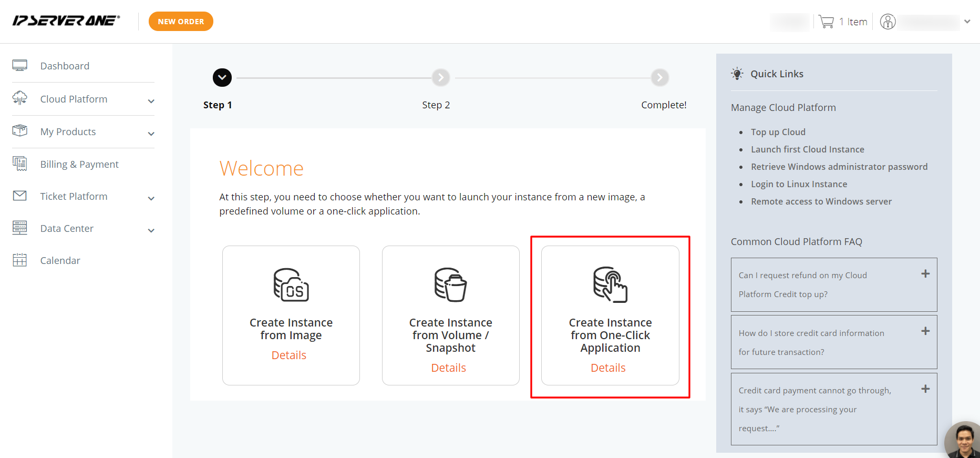Click the shopping cart icon
The height and width of the screenshot is (458, 980).
(826, 22)
